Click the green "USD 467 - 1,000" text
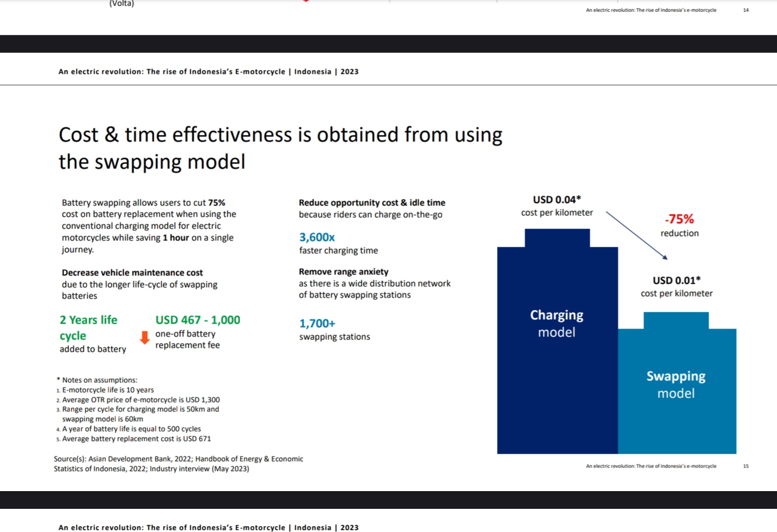 tap(198, 320)
